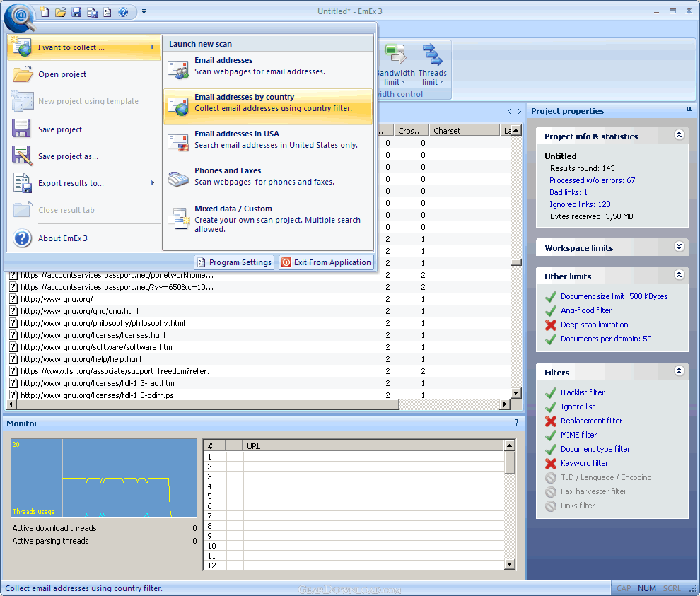Select the 'http://www.gnu.org/help/help.html' row
This screenshot has height=596, width=700.
[x=259, y=359]
